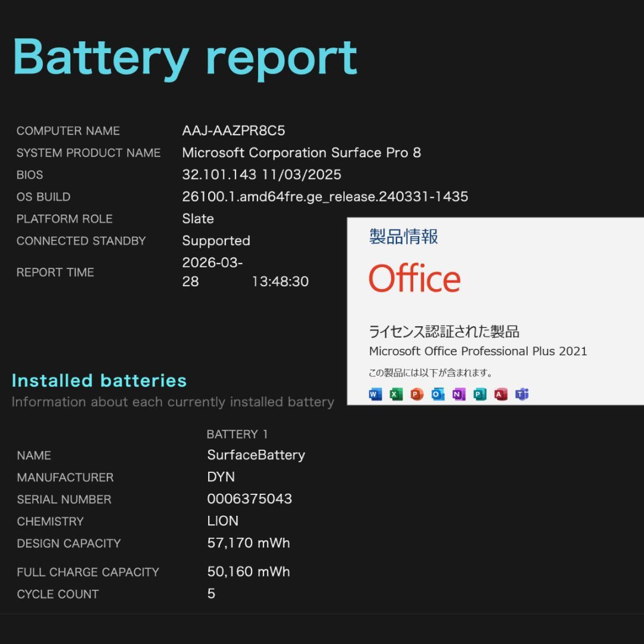Click the cycle count value 5
644x644 pixels.
(x=211, y=593)
